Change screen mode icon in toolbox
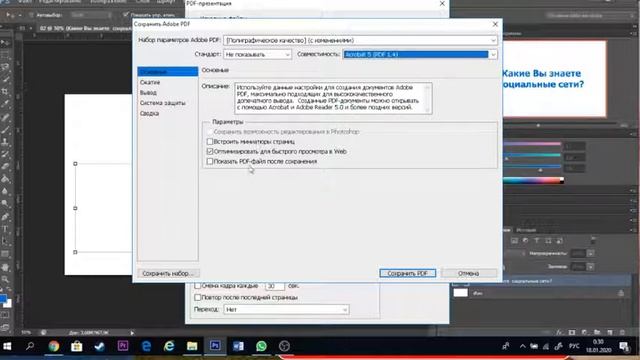 tap(5, 327)
